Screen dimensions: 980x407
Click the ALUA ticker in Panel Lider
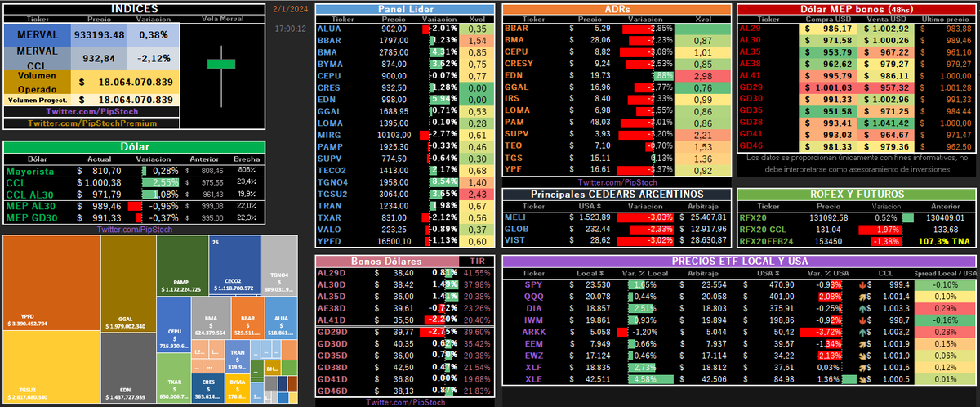[330, 29]
